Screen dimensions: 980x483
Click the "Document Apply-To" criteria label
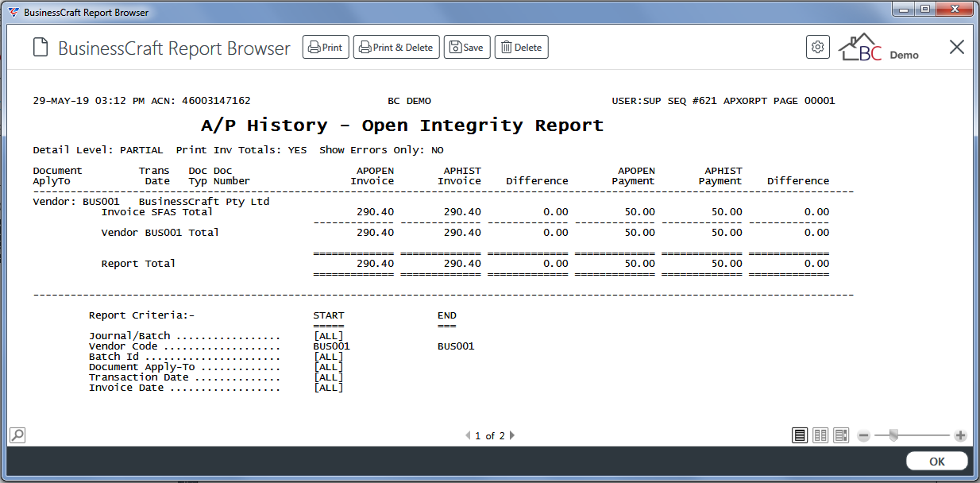(141, 367)
